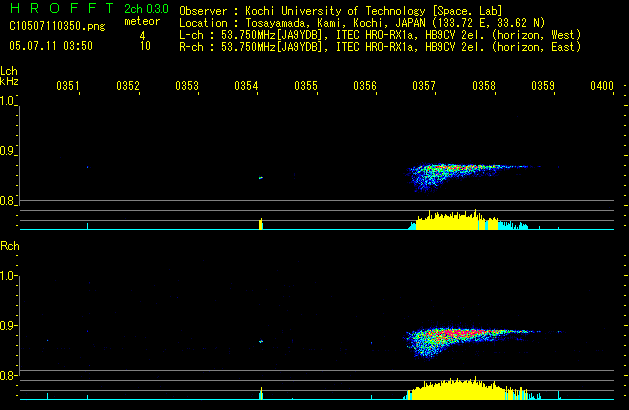
Task: Select the L-ch receiver description line
Action: pyautogui.click(x=380, y=35)
